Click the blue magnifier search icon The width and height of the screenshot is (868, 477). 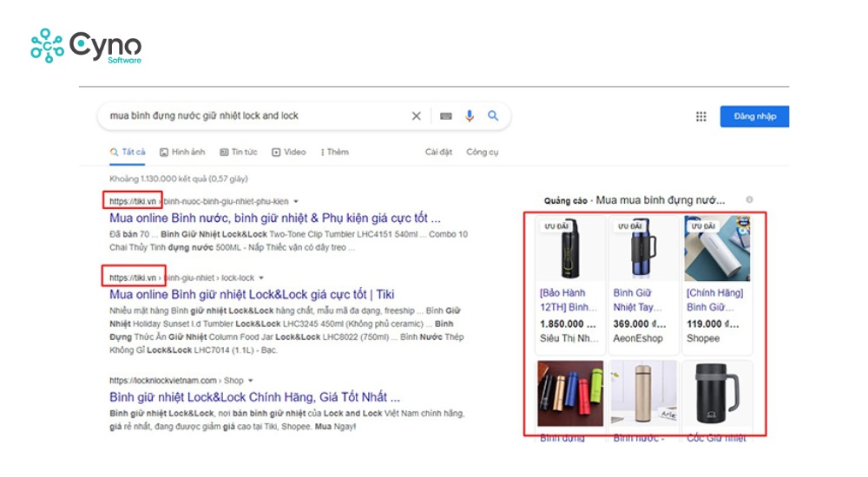[x=493, y=115]
